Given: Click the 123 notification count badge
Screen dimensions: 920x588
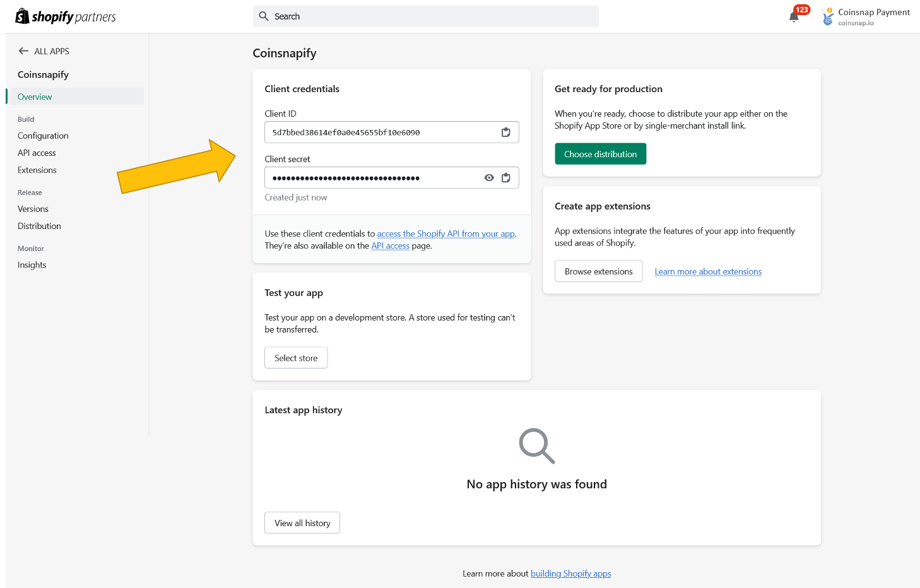Looking at the screenshot, I should point(802,9).
